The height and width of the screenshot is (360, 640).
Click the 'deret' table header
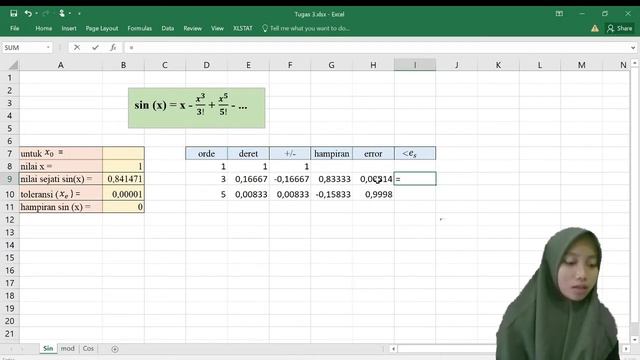pos(248,153)
